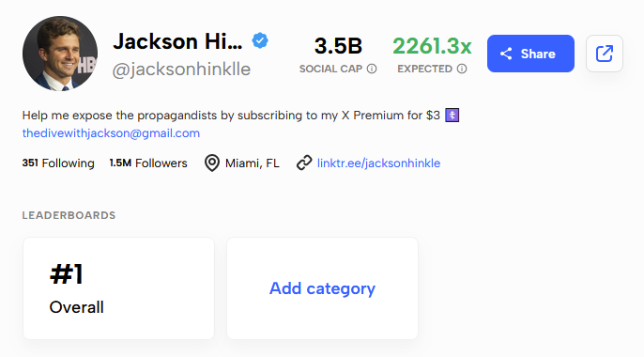Click the Miami location pin icon

[212, 163]
